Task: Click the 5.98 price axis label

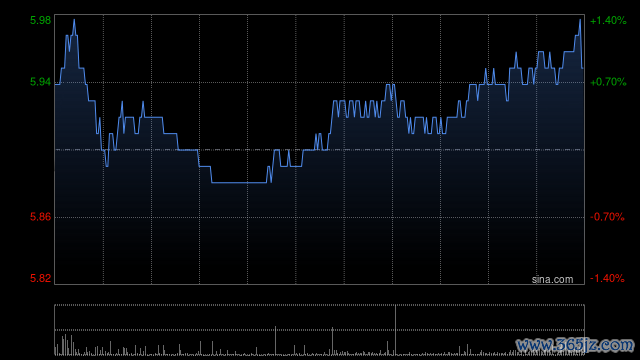Action: pos(40,20)
